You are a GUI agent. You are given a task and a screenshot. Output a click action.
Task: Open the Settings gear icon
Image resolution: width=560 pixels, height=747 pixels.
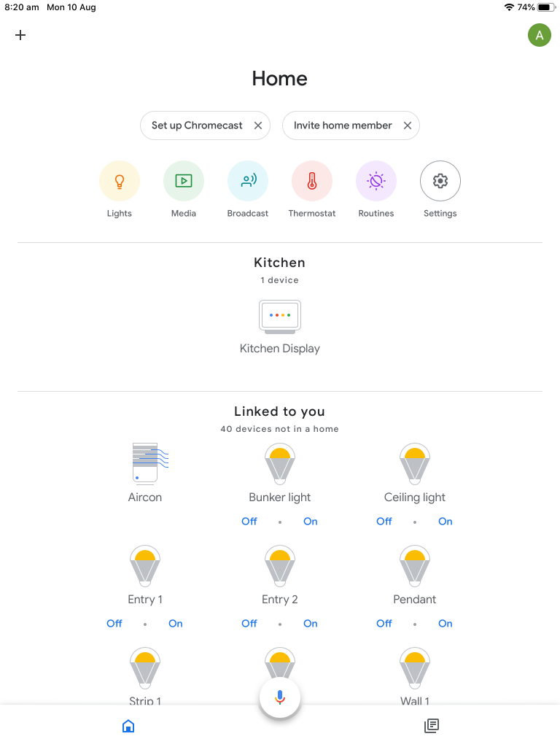(x=440, y=181)
